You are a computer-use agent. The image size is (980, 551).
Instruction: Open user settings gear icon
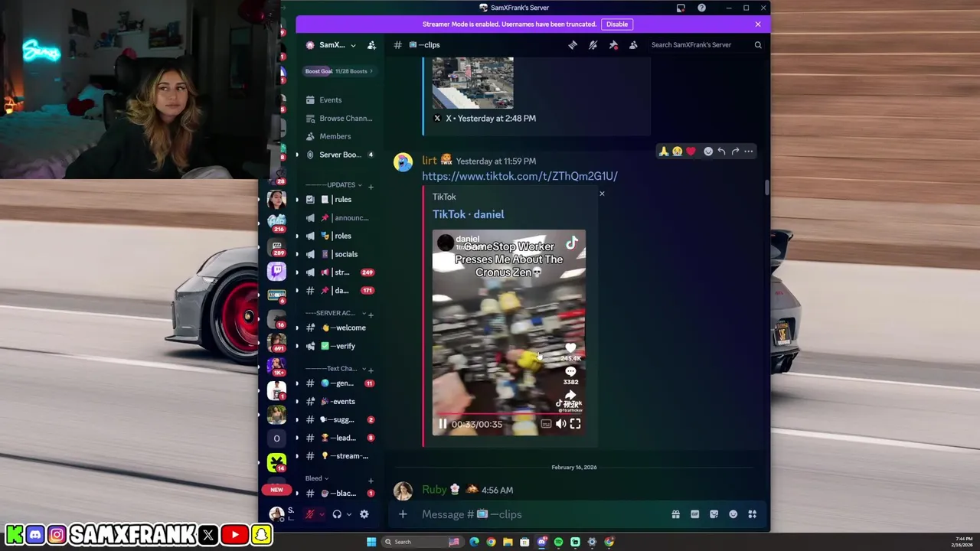364,514
